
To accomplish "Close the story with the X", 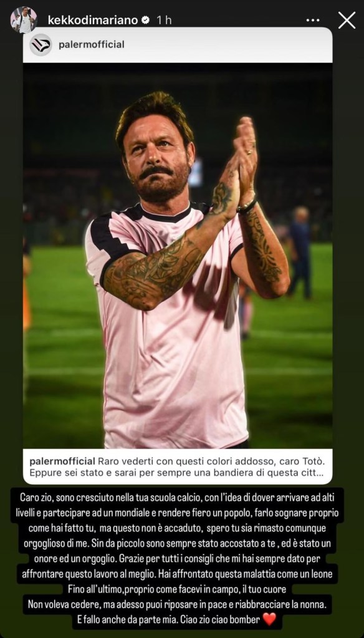I will (x=347, y=20).
